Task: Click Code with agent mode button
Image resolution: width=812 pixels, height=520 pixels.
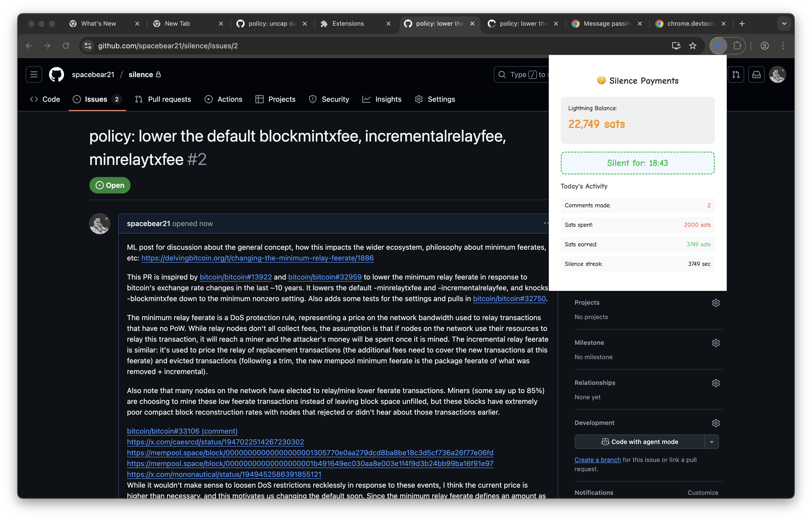Action: coord(640,442)
